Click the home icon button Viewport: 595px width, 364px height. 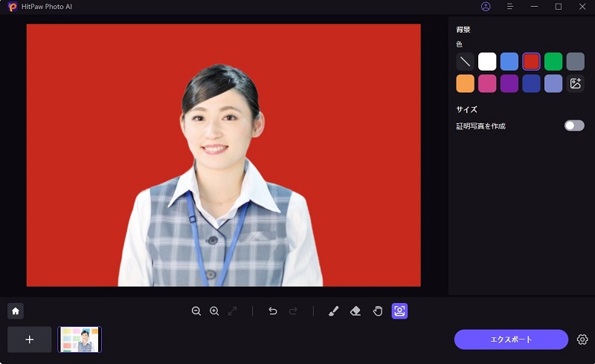[x=16, y=311]
